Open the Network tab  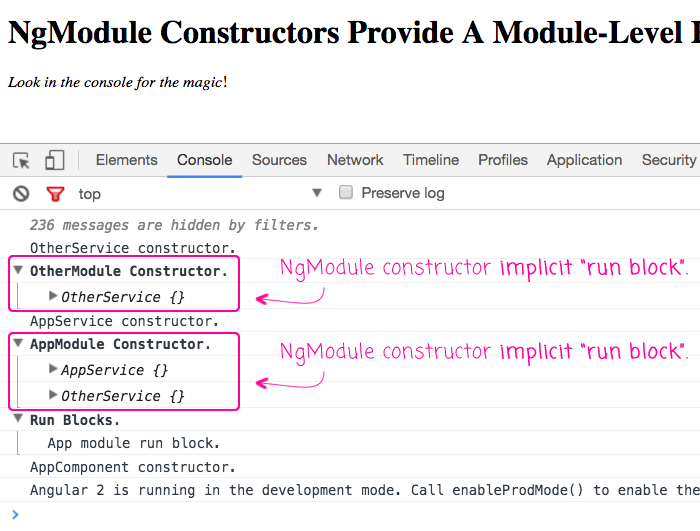pyautogui.click(x=355, y=160)
